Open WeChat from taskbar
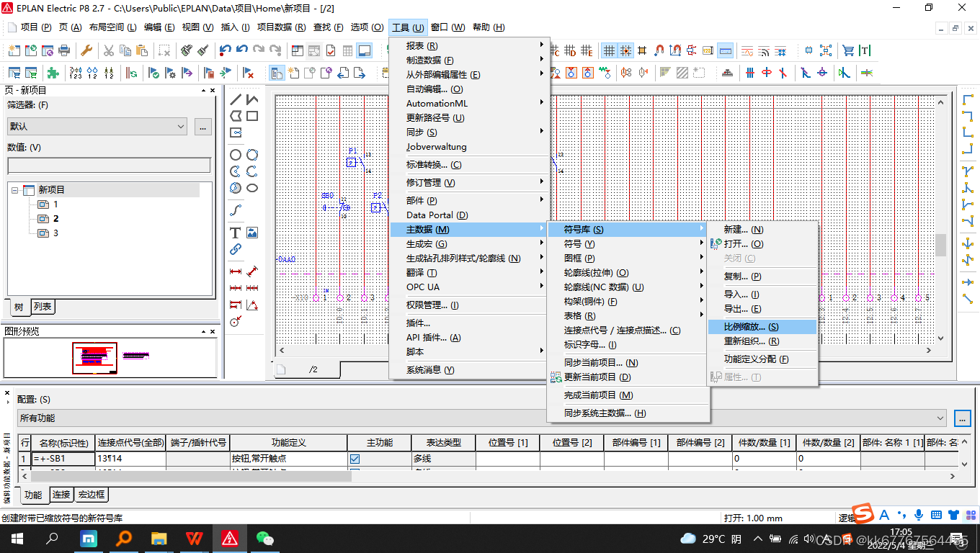This screenshot has height=553, width=980. pyautogui.click(x=265, y=538)
